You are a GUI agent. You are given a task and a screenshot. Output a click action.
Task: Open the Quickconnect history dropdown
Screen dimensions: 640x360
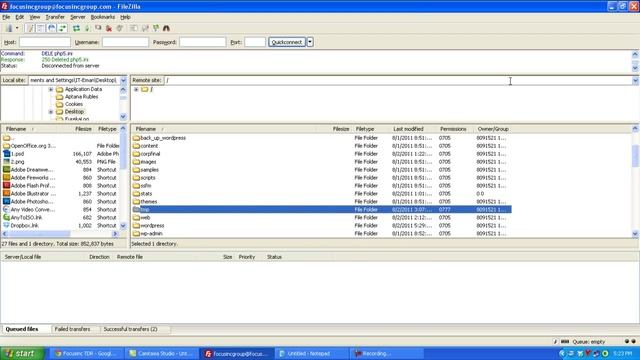pos(310,42)
